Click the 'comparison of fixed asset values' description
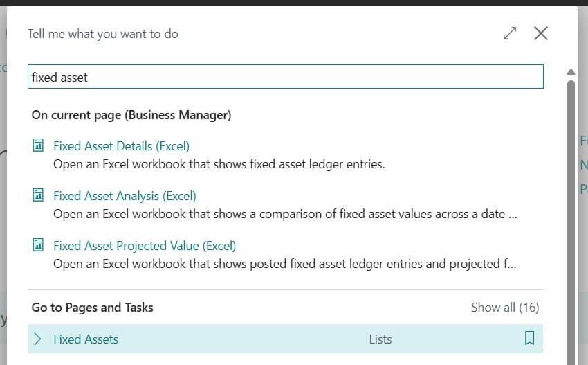588x365 pixels. [285, 215]
